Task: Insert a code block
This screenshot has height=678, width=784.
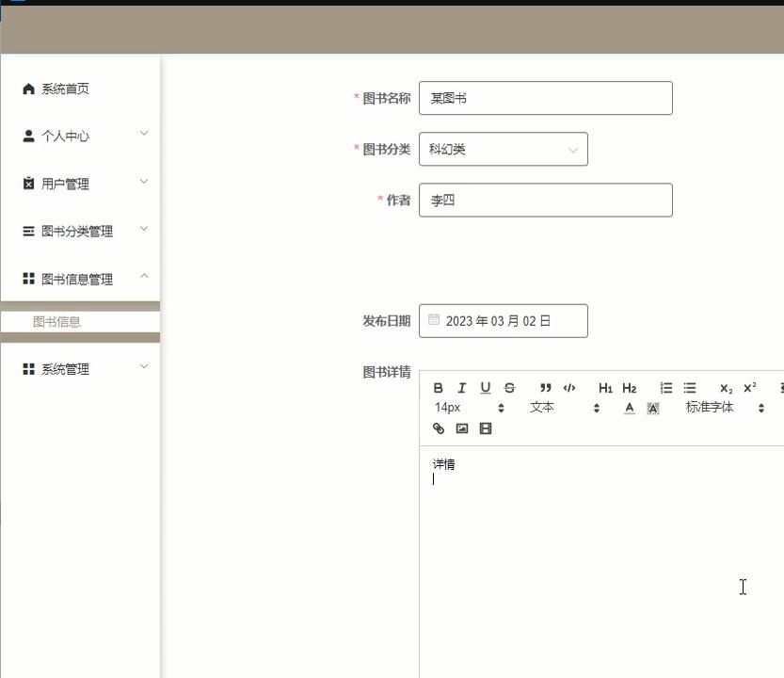Action: point(569,388)
